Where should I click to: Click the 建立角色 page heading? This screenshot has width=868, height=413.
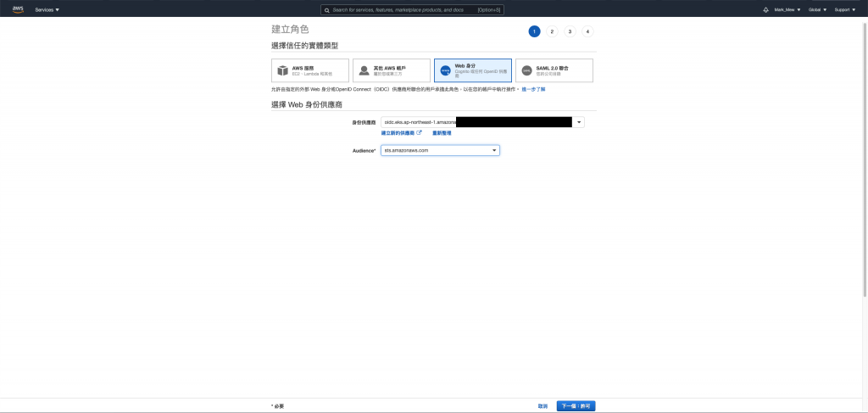[290, 30]
